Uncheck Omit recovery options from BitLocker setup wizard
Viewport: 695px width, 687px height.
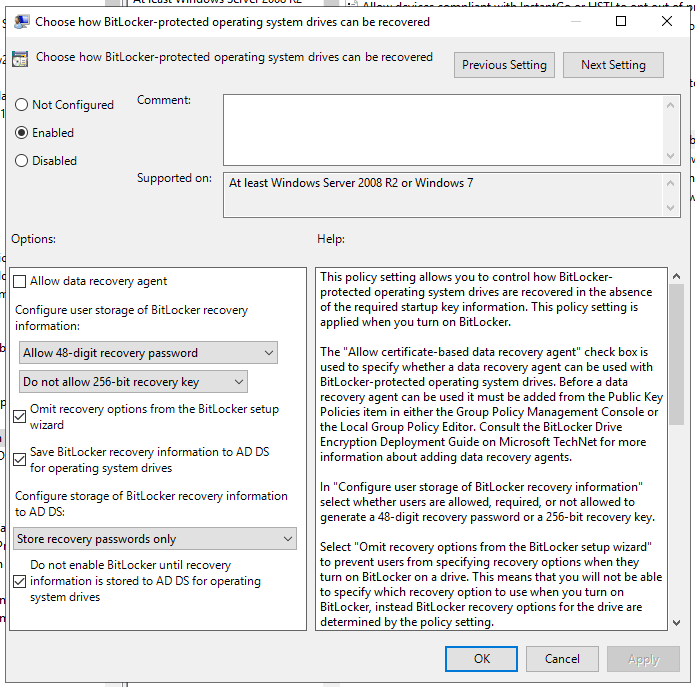20,417
